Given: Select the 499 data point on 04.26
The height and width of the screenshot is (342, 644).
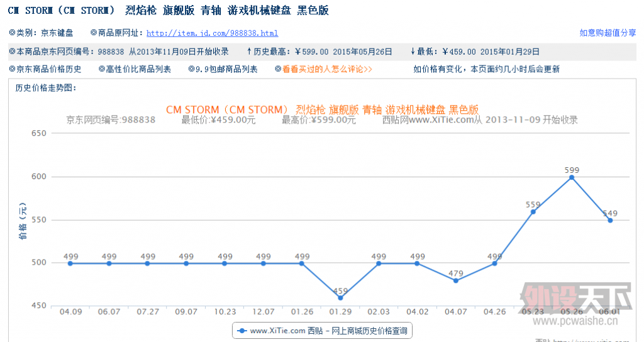Looking at the screenshot, I should (494, 263).
